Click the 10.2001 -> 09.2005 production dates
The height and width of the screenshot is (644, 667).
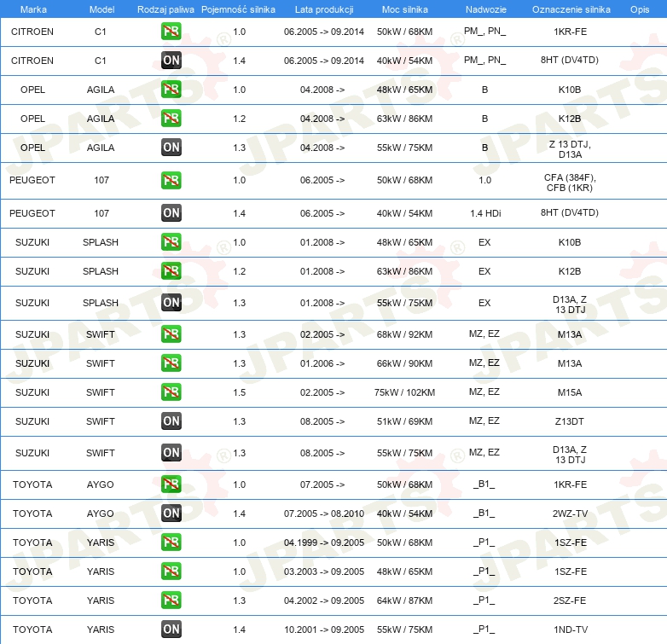click(324, 629)
